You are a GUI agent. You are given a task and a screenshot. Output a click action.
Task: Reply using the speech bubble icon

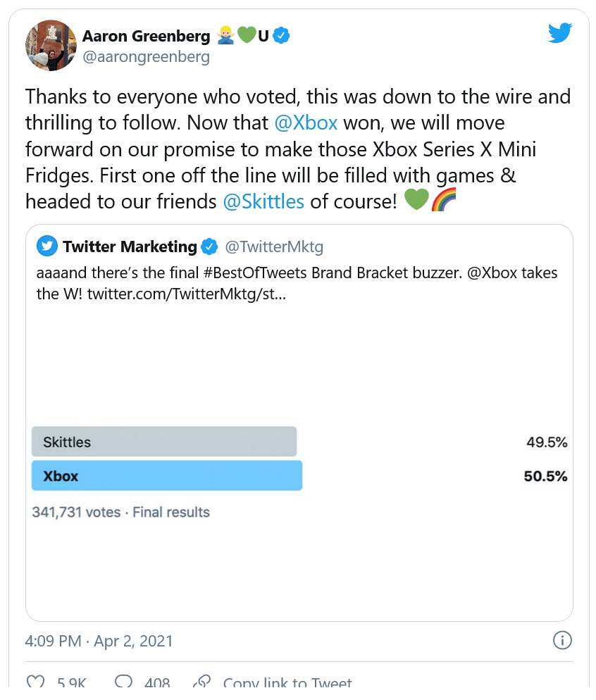[124, 682]
